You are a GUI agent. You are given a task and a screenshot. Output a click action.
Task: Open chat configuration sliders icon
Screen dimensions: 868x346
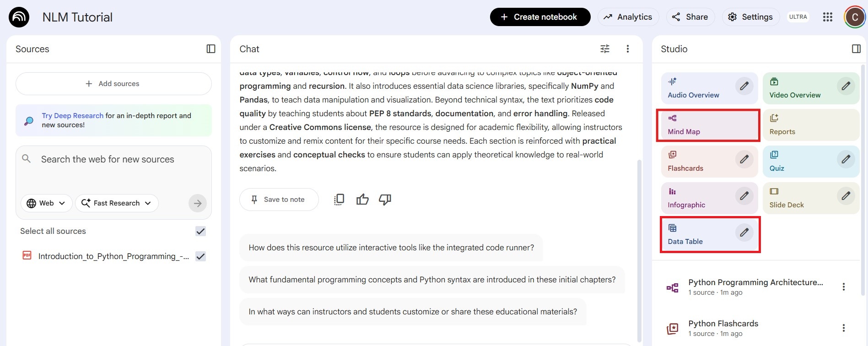click(x=605, y=49)
